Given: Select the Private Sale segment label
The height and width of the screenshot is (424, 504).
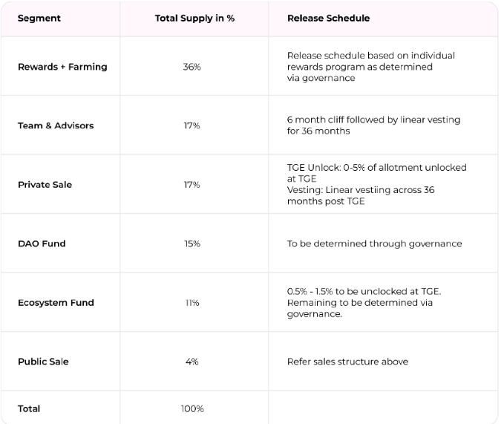Looking at the screenshot, I should [x=45, y=185].
